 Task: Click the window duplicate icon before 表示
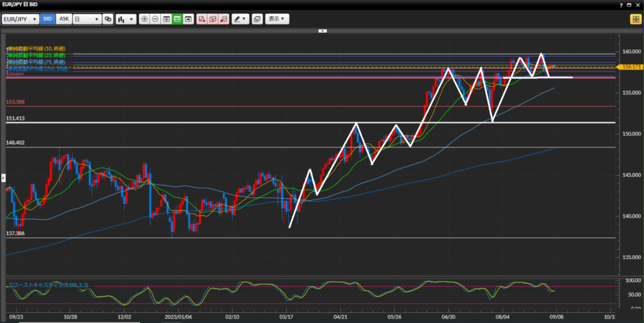(x=257, y=19)
